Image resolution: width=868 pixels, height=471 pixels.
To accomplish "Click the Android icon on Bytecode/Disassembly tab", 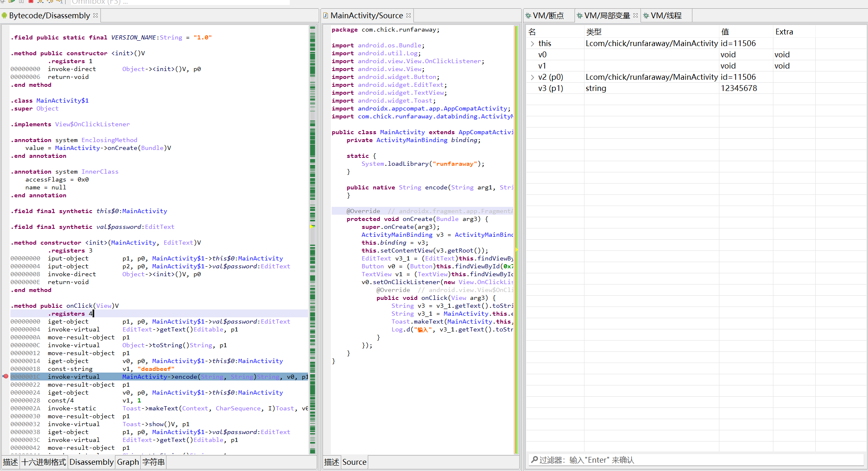I will pos(5,16).
